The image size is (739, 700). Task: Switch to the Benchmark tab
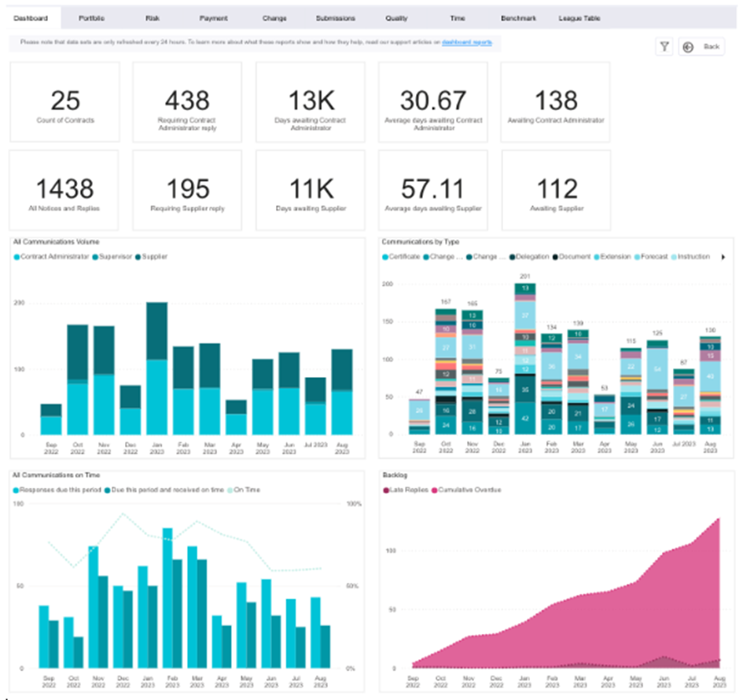pos(518,18)
